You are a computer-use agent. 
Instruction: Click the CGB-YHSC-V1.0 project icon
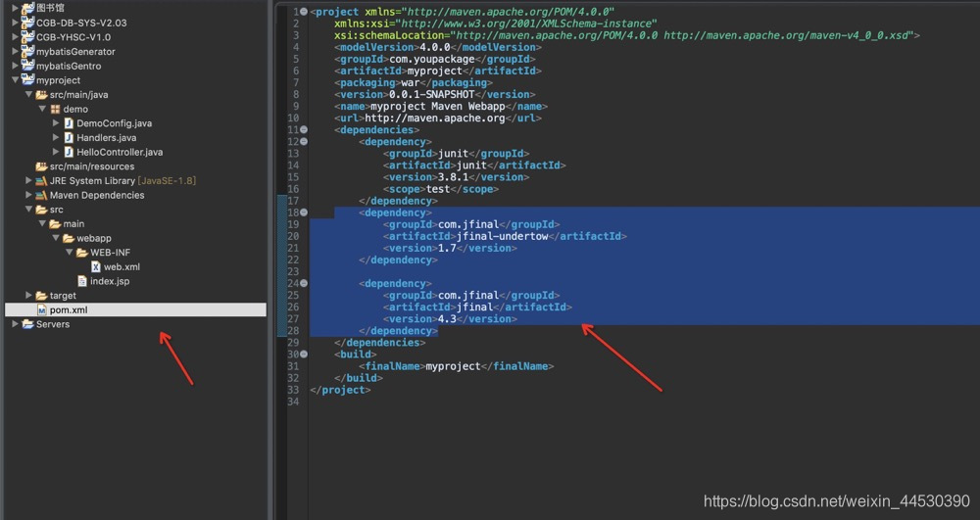coord(27,36)
